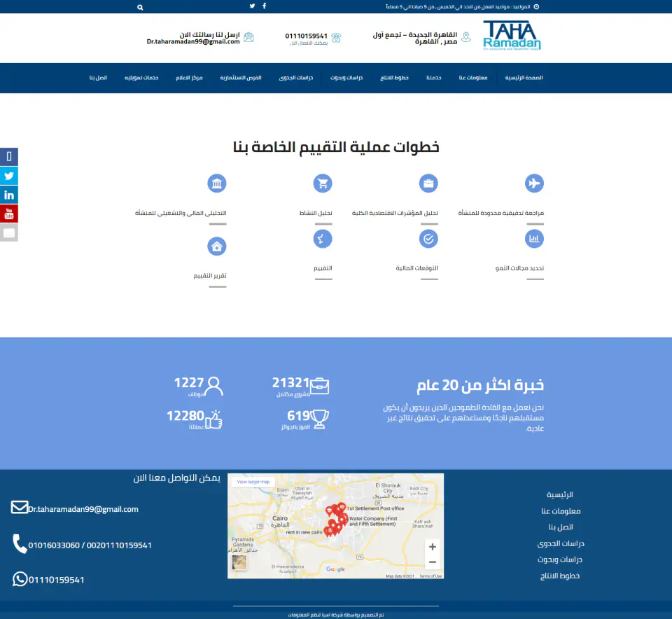The width and height of the screenshot is (672, 619).
Task: Click the YouTube button in side social bar
Action: tap(9, 214)
